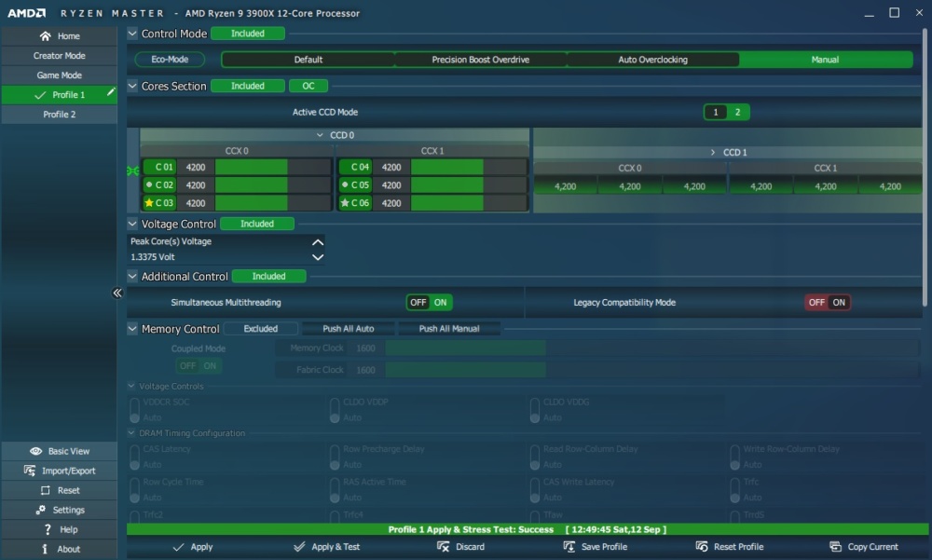Click the AMD logo in title bar

point(26,12)
